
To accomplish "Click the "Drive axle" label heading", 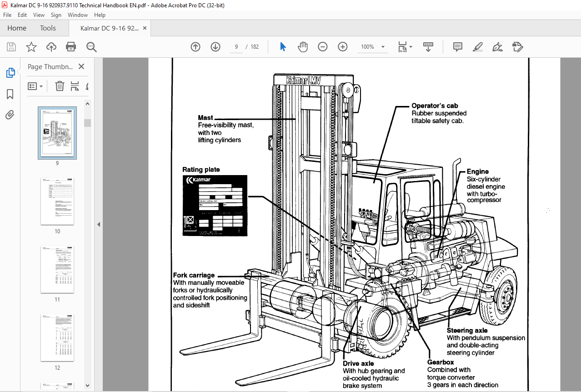I will click(x=359, y=364).
